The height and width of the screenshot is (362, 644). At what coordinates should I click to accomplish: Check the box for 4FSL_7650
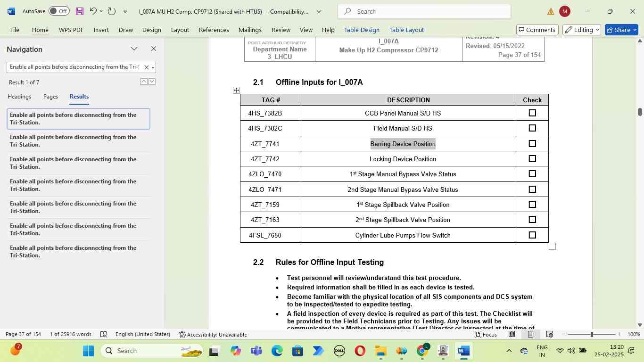coord(532,235)
